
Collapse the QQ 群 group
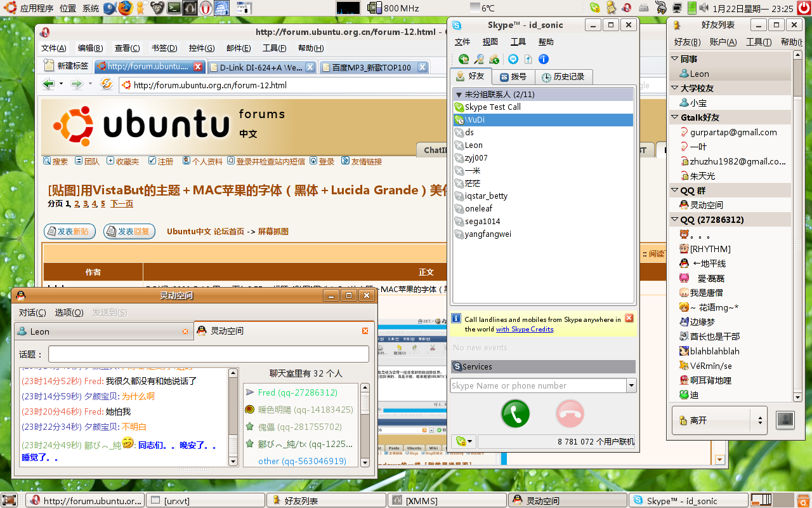tap(675, 190)
